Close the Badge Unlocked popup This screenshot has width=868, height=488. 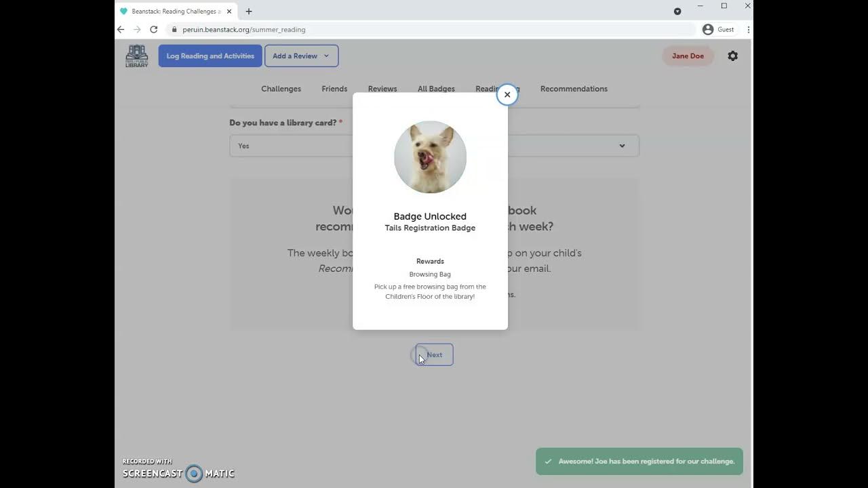click(x=507, y=95)
